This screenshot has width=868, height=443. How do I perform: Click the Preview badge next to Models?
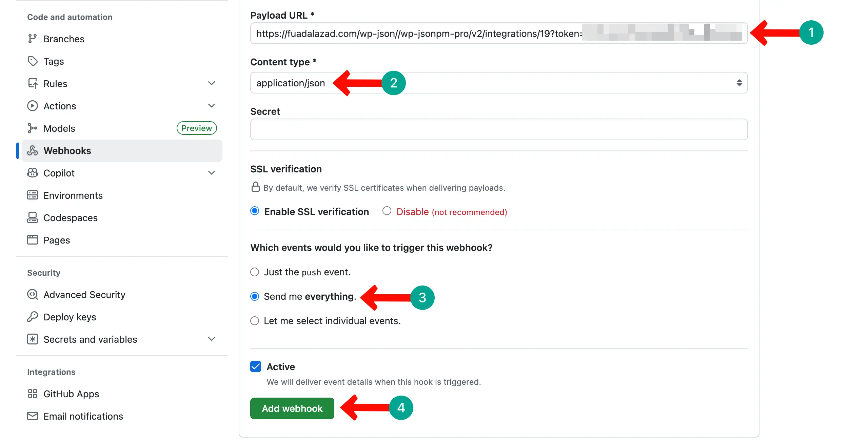pos(196,128)
